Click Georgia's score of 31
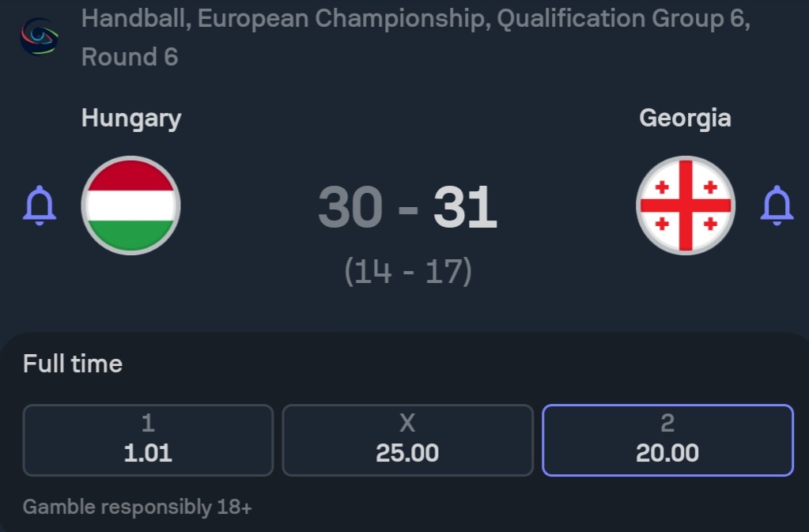809x532 pixels. coord(465,209)
